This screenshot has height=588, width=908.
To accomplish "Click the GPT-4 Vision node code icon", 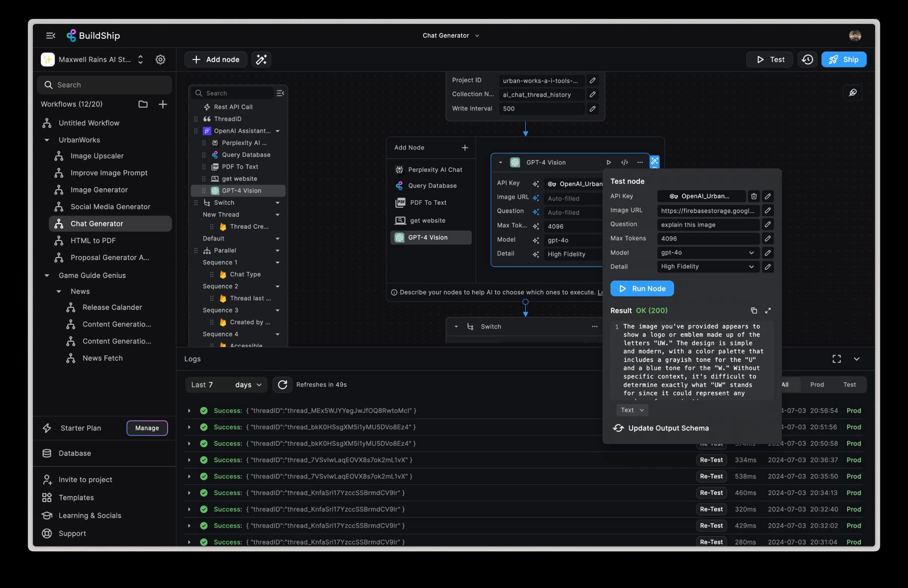I will click(x=624, y=162).
